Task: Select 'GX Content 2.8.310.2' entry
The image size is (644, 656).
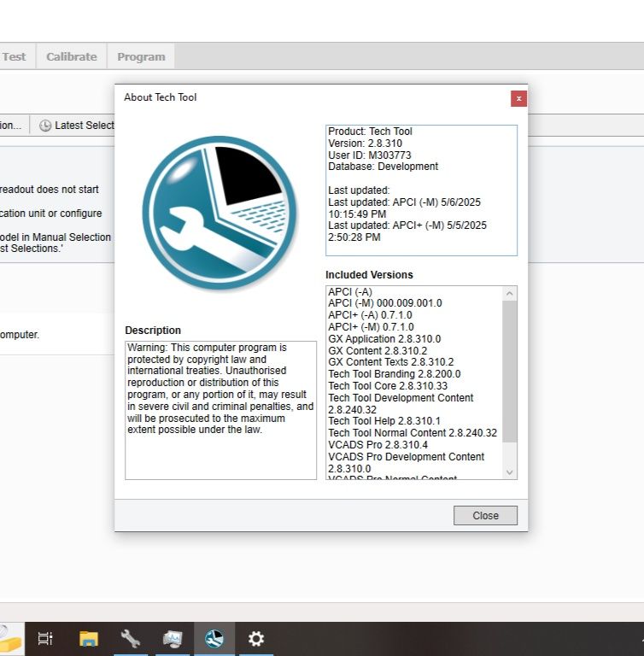Action: (x=378, y=350)
